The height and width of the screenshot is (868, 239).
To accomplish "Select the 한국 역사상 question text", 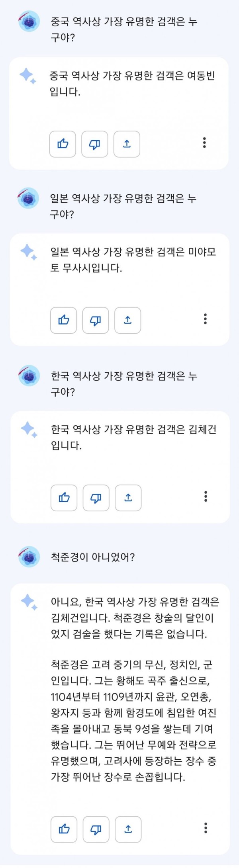I will 124,383.
